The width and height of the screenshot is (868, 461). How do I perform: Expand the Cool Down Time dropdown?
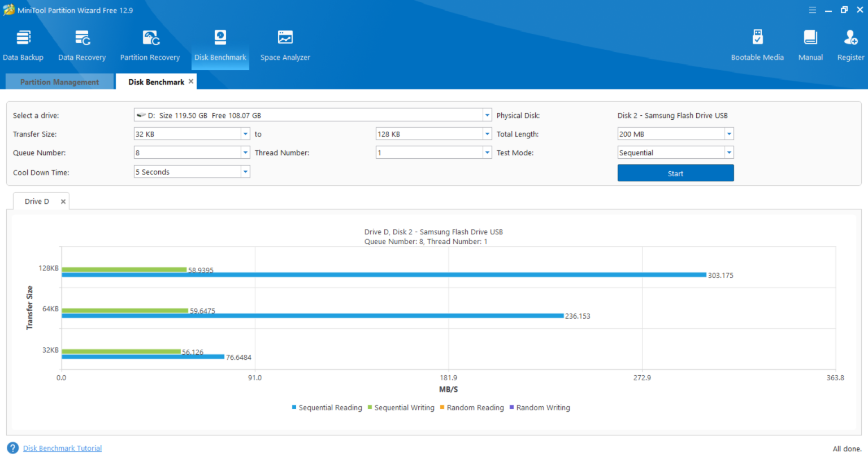[245, 172]
